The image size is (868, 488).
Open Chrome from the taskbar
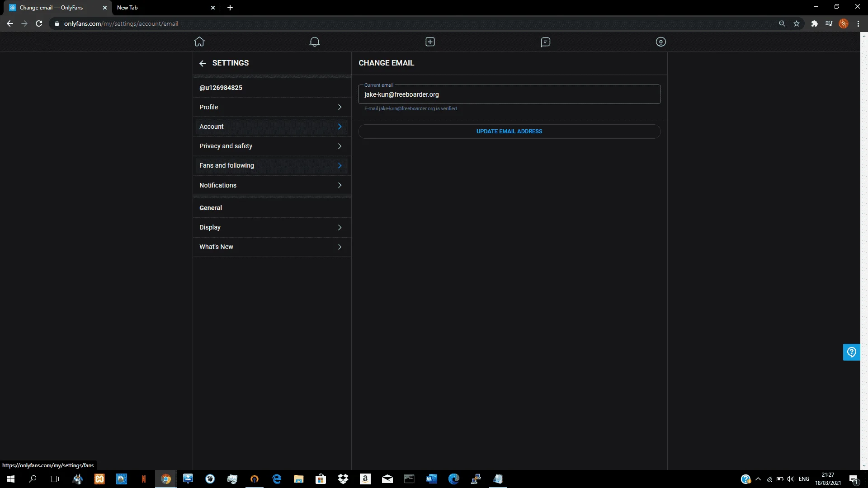166,479
